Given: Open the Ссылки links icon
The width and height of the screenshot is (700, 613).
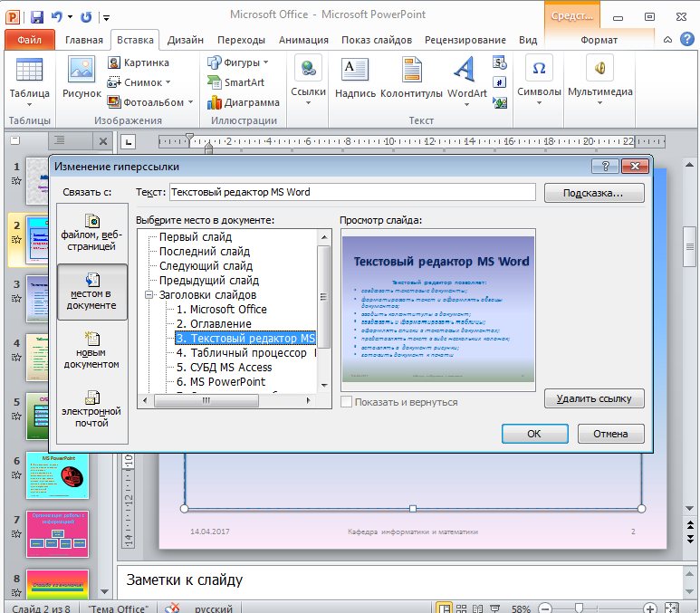Looking at the screenshot, I should [x=309, y=68].
